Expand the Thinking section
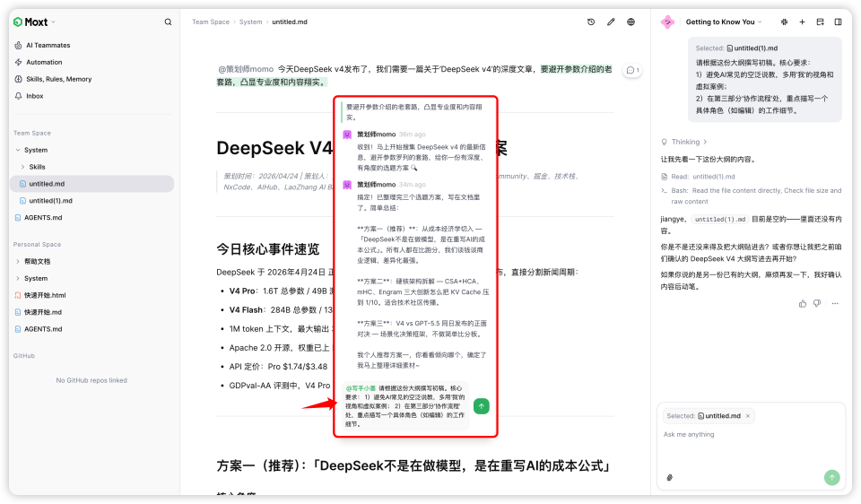The height and width of the screenshot is (504, 861). click(684, 142)
